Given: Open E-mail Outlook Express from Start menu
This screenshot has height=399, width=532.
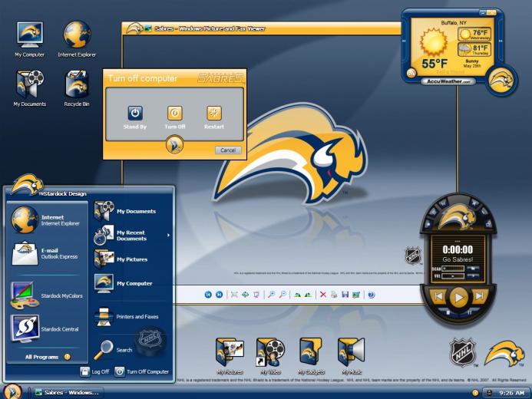Looking at the screenshot, I should (x=46, y=253).
